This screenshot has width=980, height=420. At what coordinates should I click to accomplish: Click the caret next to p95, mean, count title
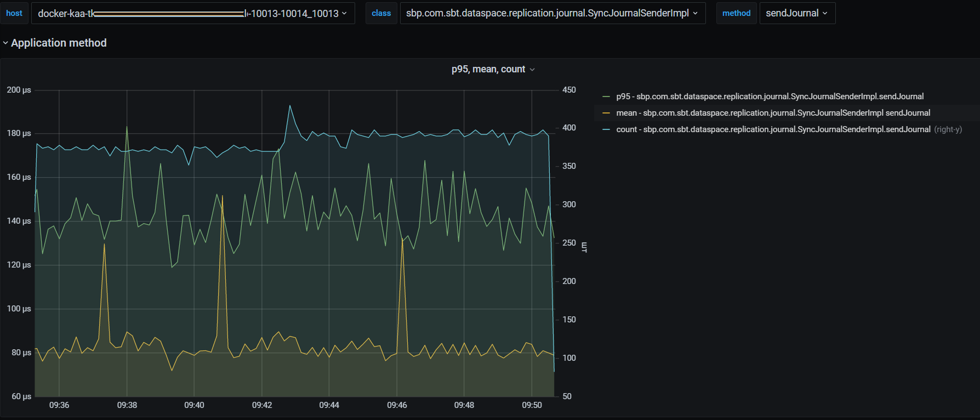coord(532,70)
